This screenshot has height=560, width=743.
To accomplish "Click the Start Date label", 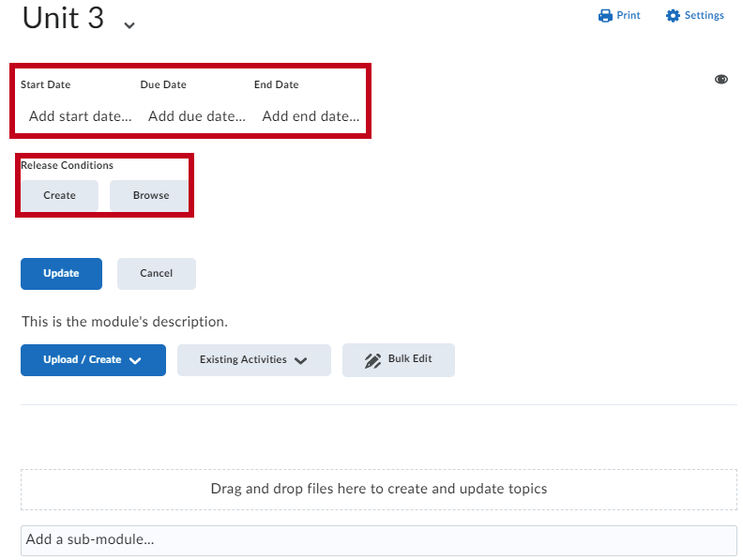I will click(x=45, y=84).
